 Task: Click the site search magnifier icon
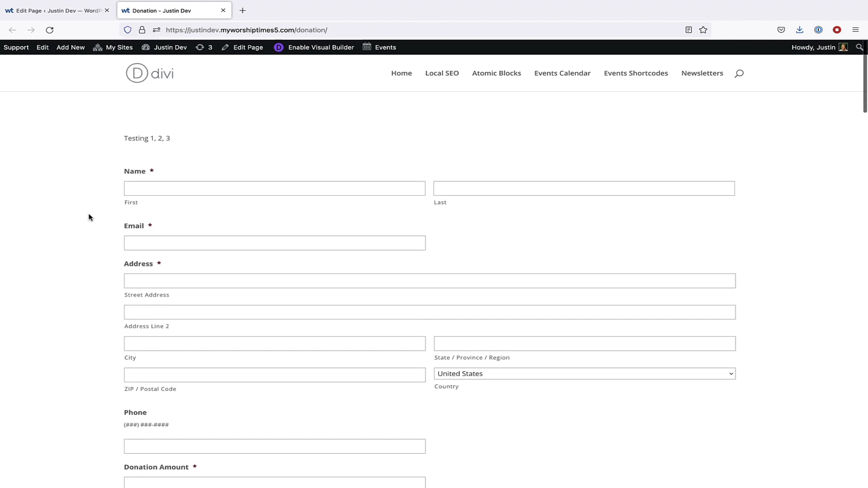pos(739,73)
